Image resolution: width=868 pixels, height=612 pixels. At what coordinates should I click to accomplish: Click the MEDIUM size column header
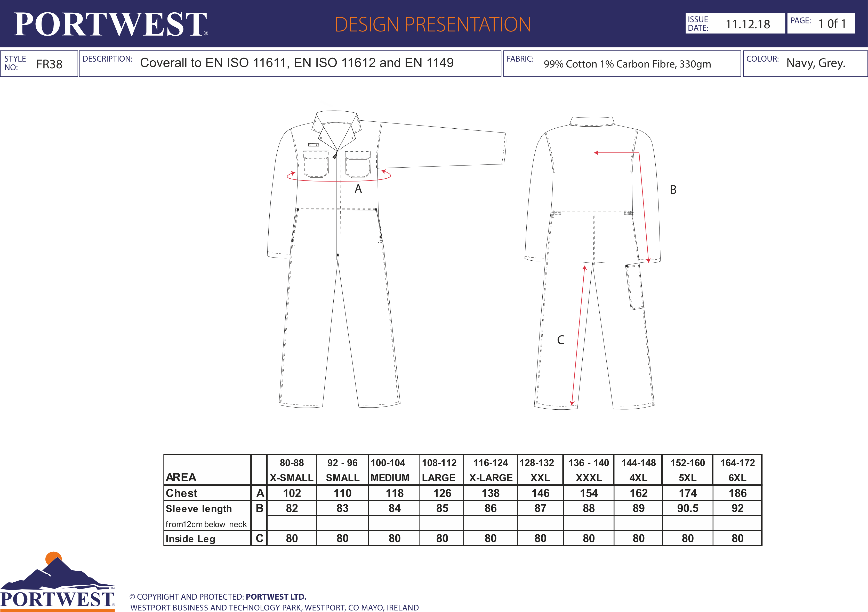[x=389, y=477]
